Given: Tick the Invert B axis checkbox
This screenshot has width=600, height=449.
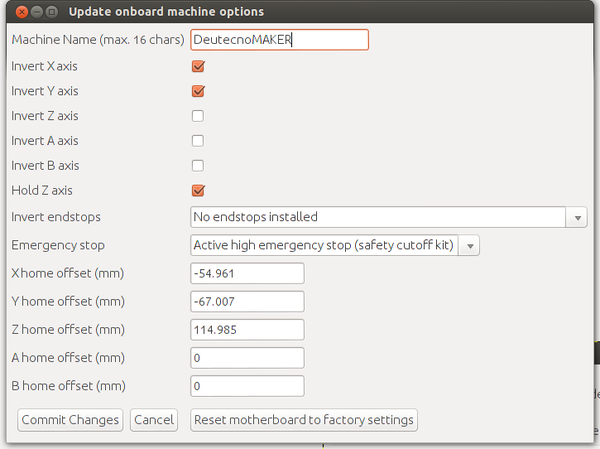Looking at the screenshot, I should click(x=198, y=166).
